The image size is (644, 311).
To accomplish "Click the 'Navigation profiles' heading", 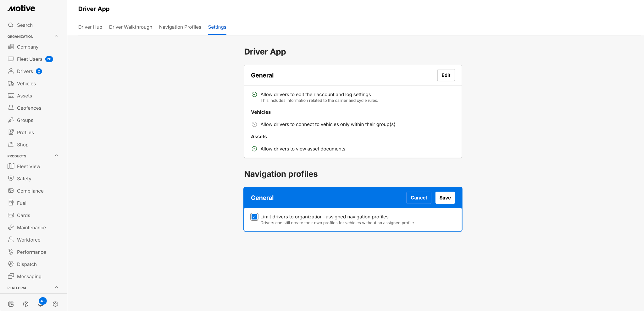I will coord(281,174).
